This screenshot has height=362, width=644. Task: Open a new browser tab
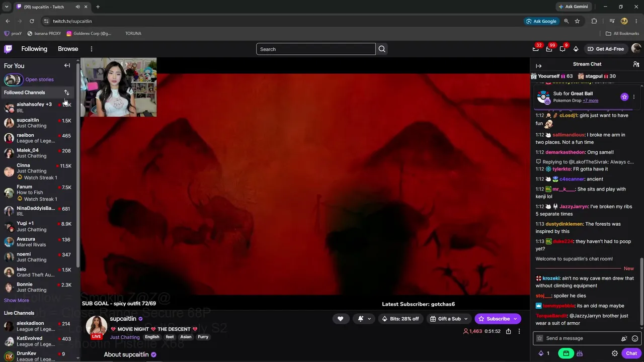98,7
